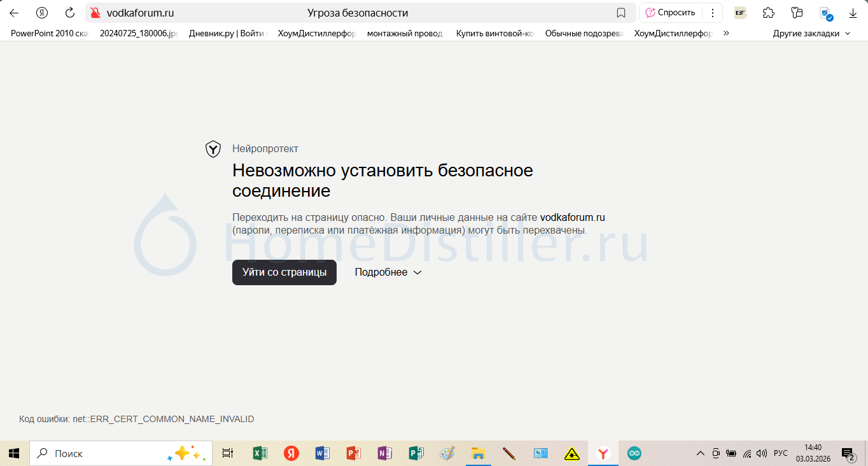Viewport: 868px width, 466px height.
Task: Show the hidden bookmarks overflow chevron
Action: pyautogui.click(x=726, y=33)
